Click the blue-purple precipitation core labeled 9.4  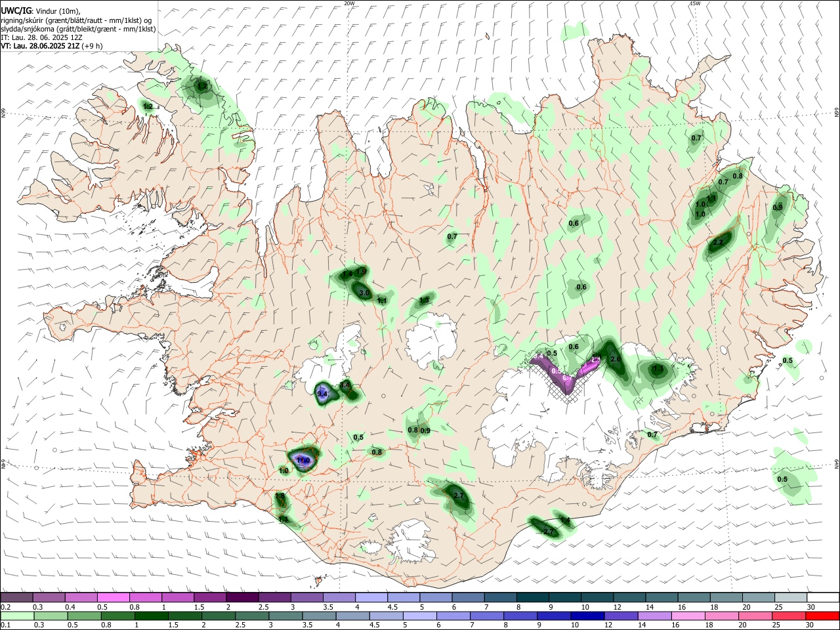coord(324,394)
